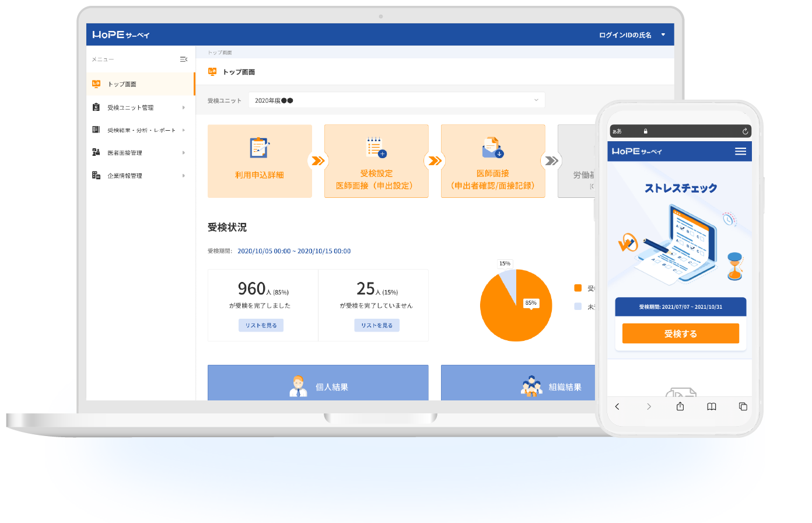Screen dimensions: 812x523
Task: Tap the orange 受検する button on phone
Action: click(x=681, y=333)
